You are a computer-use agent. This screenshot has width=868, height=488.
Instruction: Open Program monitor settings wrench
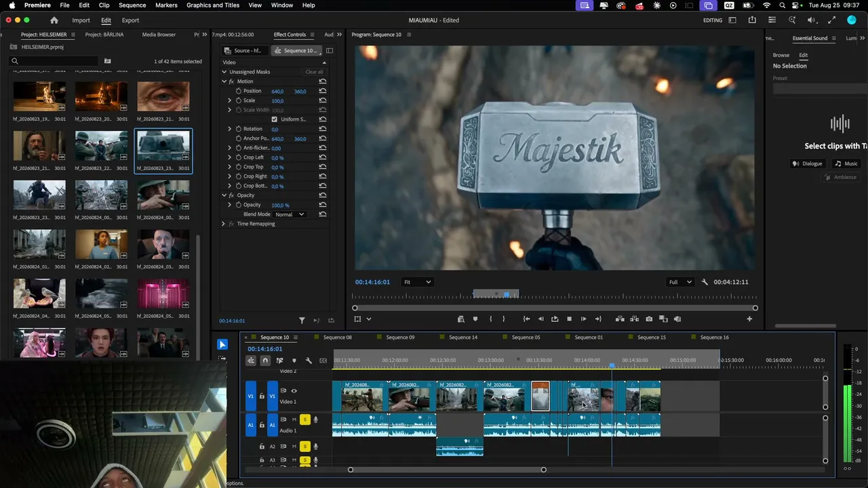[705, 282]
